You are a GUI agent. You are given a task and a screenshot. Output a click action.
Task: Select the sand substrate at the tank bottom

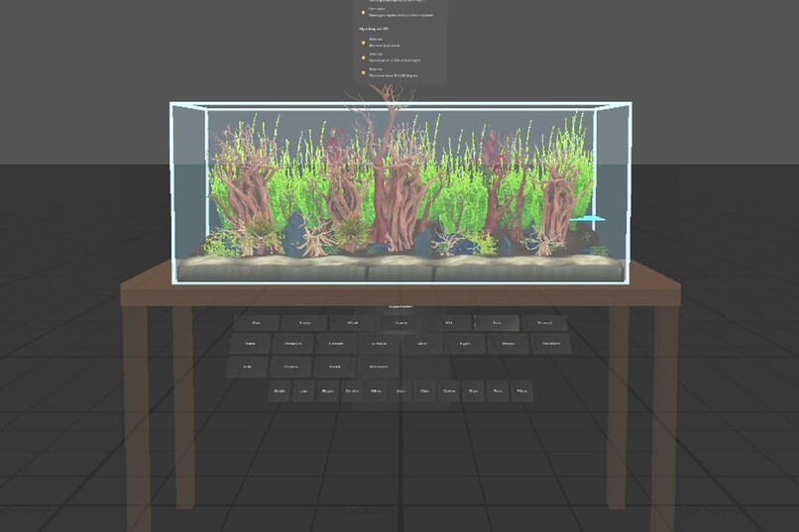400,267
